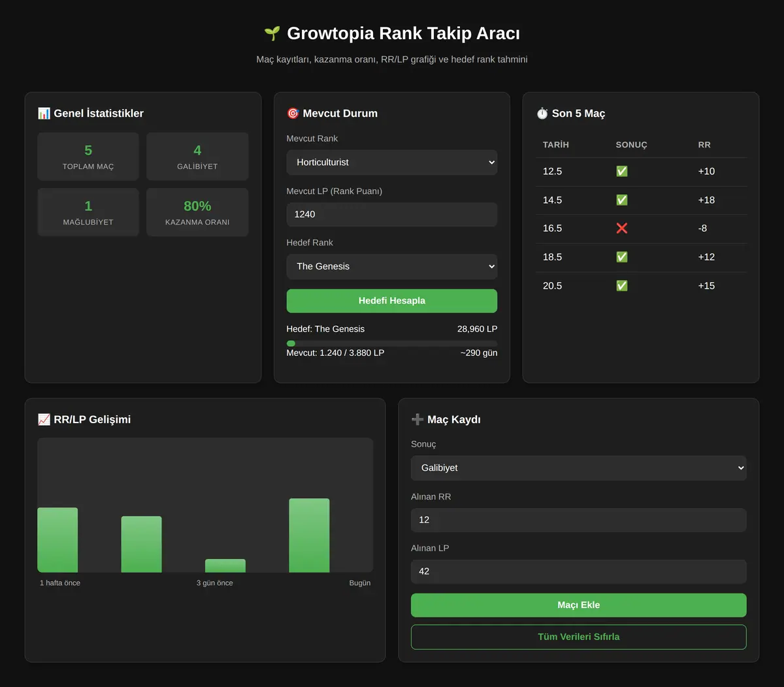Click the Kazanma Oranı stat card showing 80%
The image size is (784, 687).
tap(197, 212)
